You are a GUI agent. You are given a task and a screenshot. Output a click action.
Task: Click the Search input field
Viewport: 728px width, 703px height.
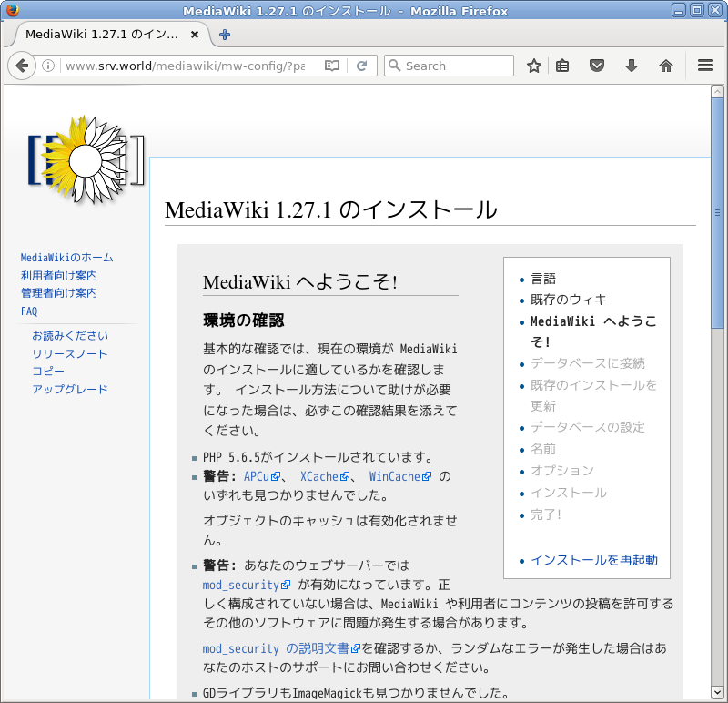pos(449,66)
